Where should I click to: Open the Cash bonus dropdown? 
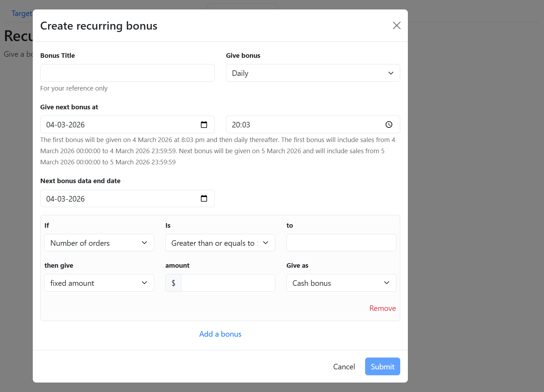(341, 283)
